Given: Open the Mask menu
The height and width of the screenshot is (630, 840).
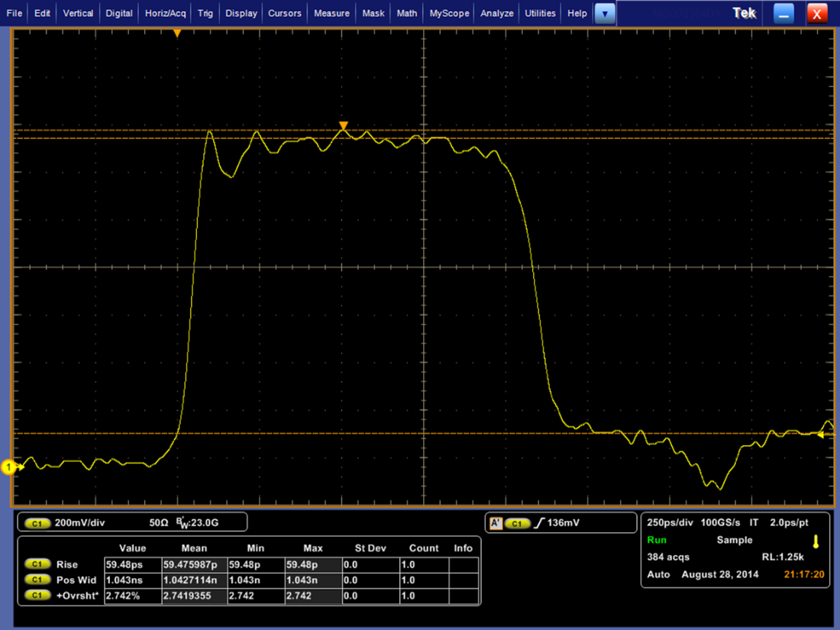Looking at the screenshot, I should [x=373, y=13].
